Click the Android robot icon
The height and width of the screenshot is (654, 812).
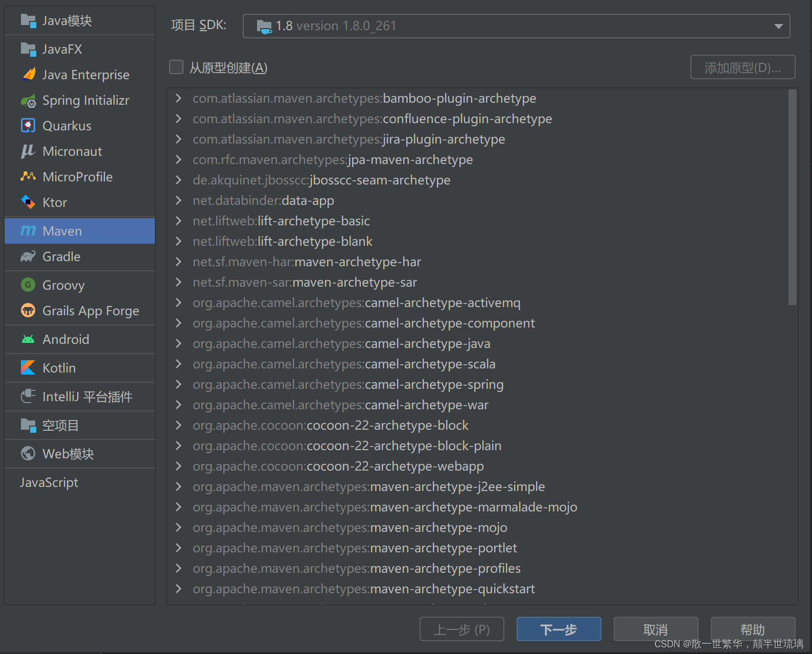pos(28,339)
